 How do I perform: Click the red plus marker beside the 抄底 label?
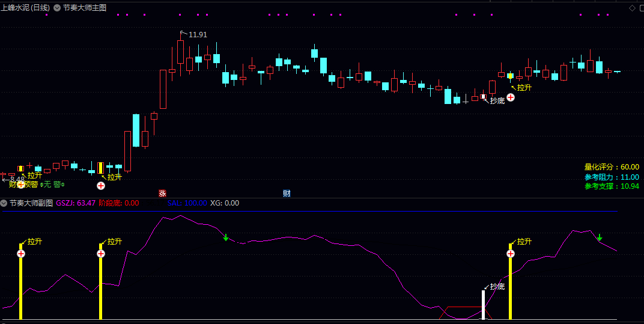coord(511,97)
